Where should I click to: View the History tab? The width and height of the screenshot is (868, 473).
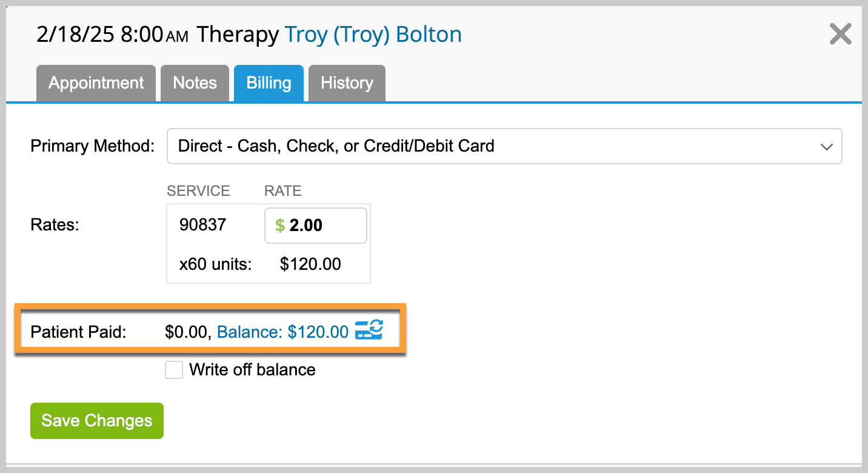(347, 83)
